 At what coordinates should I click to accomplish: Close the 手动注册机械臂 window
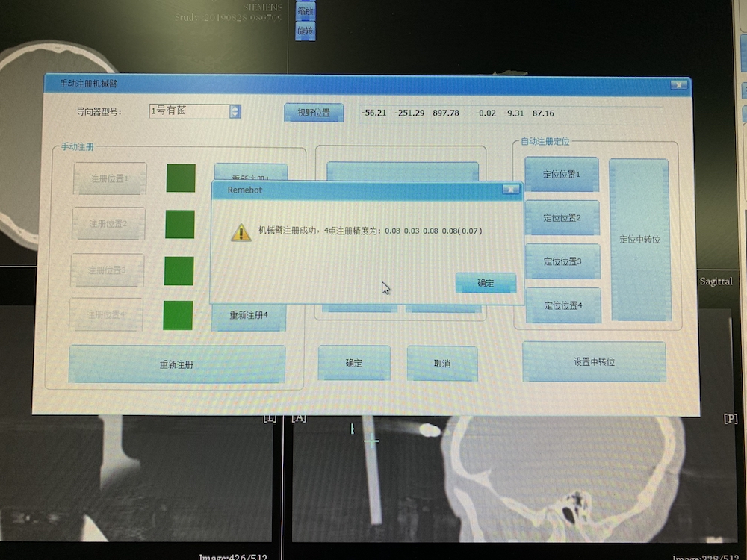pyautogui.click(x=678, y=84)
